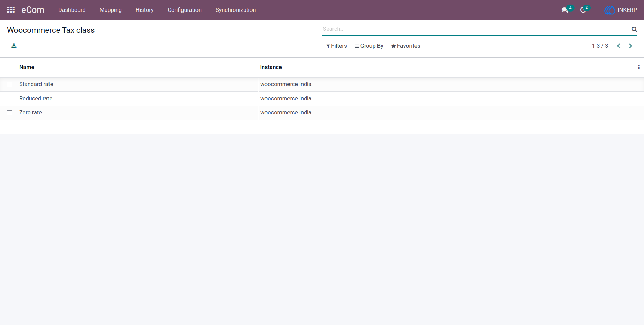The image size is (644, 325).
Task: Open the History menu item
Action: tap(145, 10)
